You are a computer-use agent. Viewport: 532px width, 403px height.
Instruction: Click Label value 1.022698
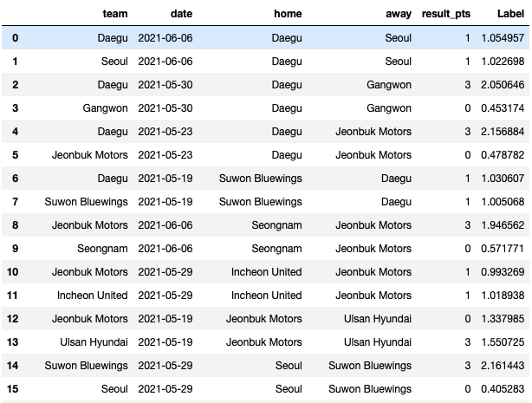pyautogui.click(x=503, y=62)
